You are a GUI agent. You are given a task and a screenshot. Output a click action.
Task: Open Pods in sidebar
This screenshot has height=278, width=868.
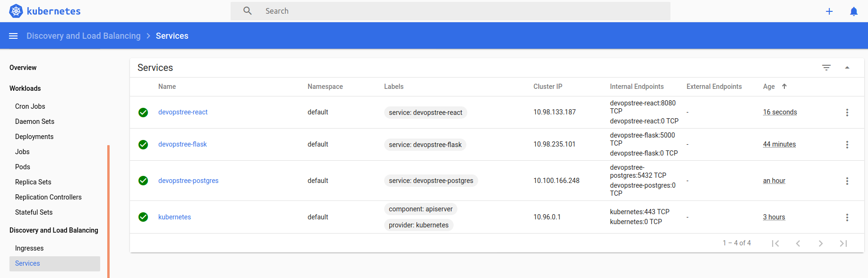click(23, 167)
